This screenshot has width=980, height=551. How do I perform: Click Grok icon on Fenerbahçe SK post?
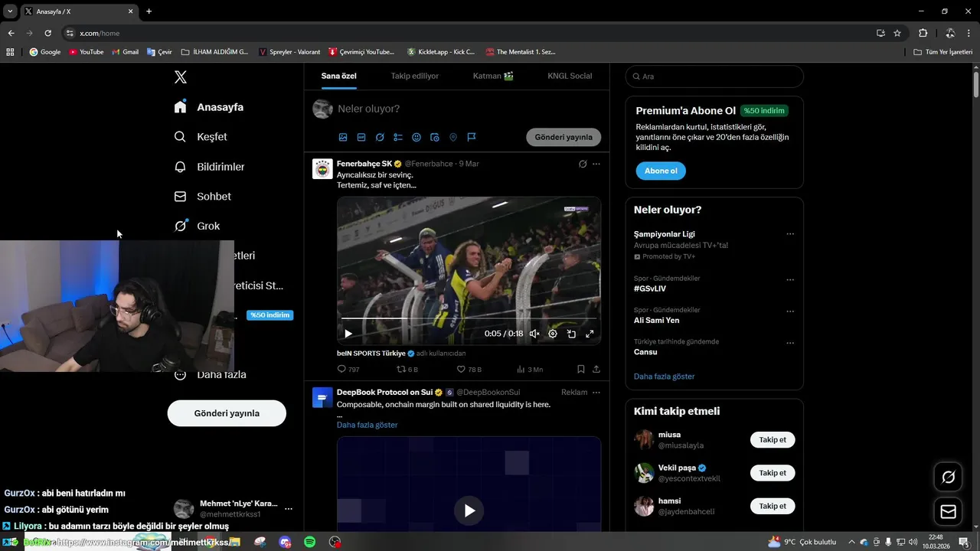point(583,164)
